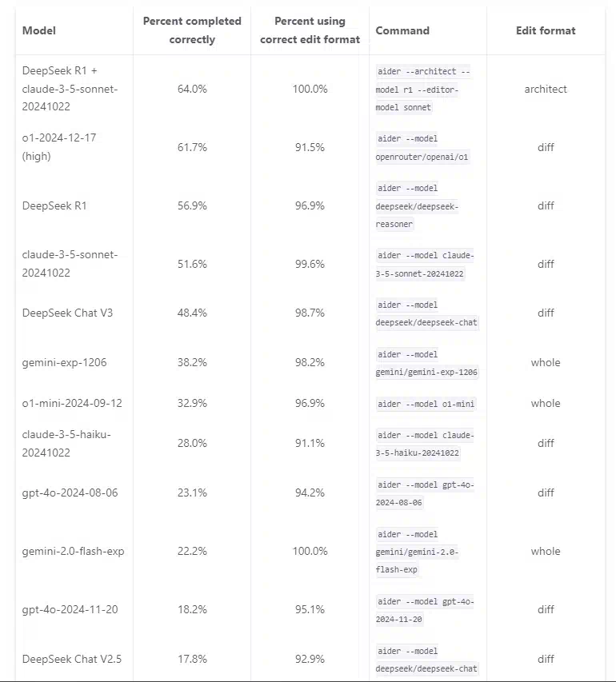
Task: Select the "aider --model o1-mini" command
Action: (426, 404)
